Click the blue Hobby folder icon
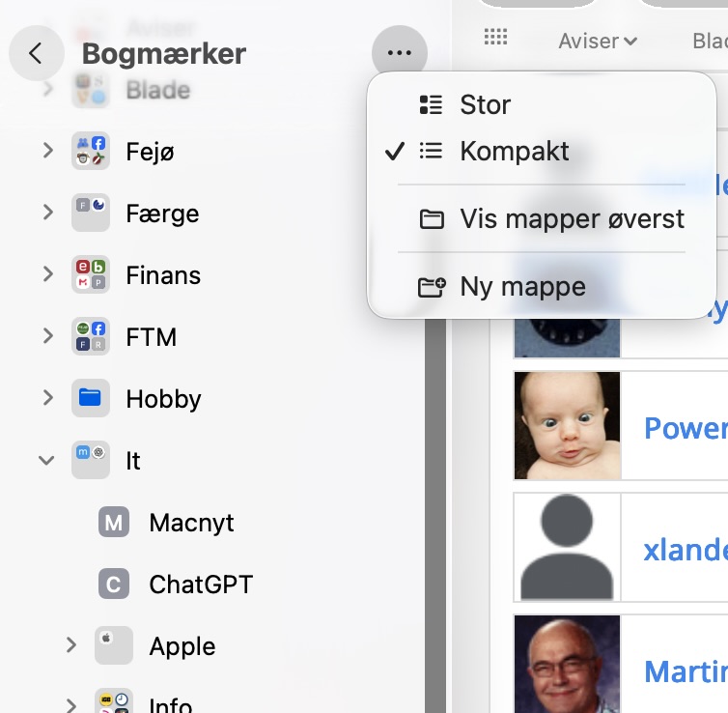728x713 pixels. point(91,398)
